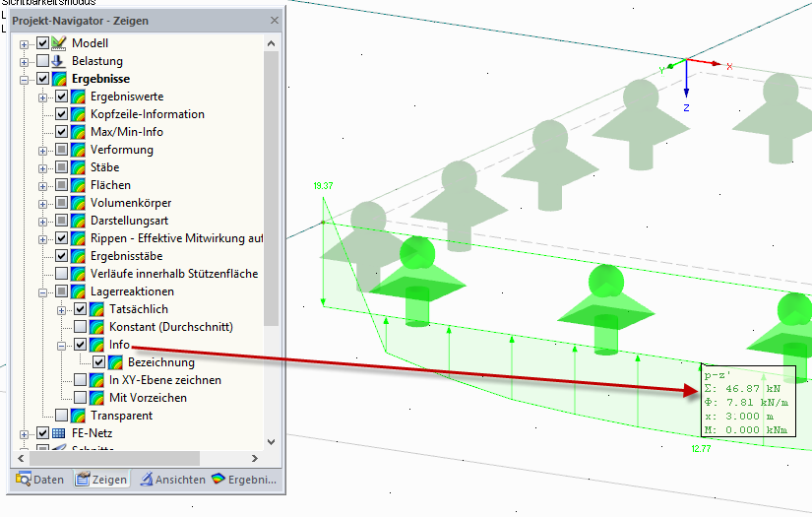
Task: Collapse the Ergebnisse tree node
Action: (24, 80)
